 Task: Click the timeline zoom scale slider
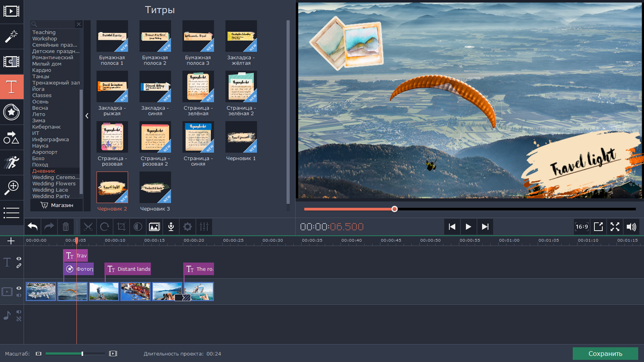coord(82,354)
